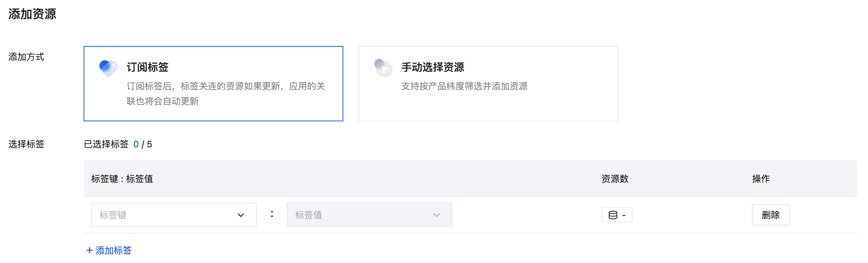868x263 pixels.
Task: Click the selected tag count 0 / 5
Action: (143, 144)
